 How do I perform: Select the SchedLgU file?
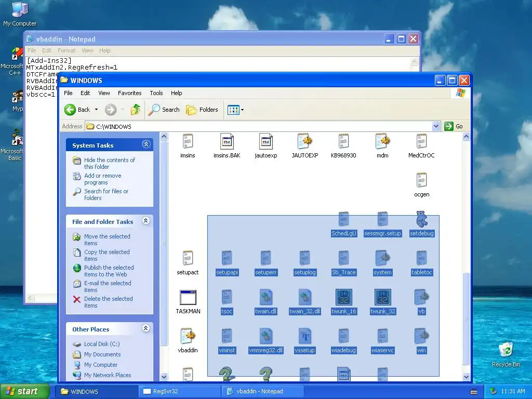point(344,224)
